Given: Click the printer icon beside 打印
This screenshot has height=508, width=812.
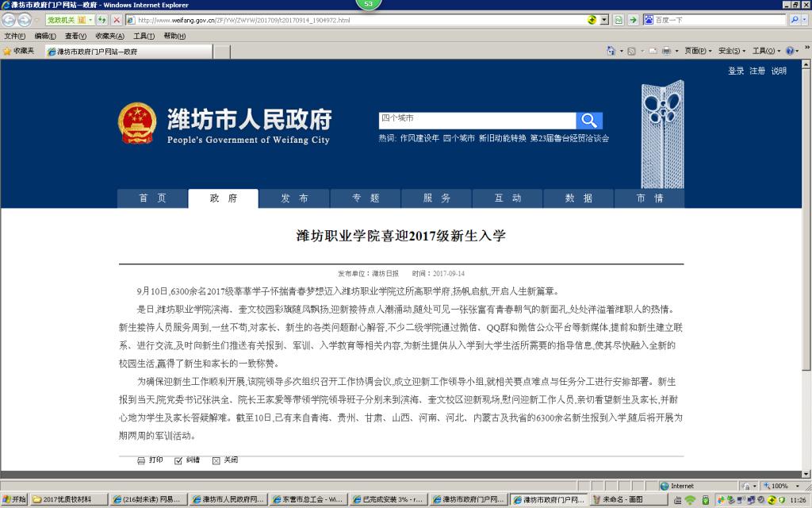Looking at the screenshot, I should pos(141,460).
